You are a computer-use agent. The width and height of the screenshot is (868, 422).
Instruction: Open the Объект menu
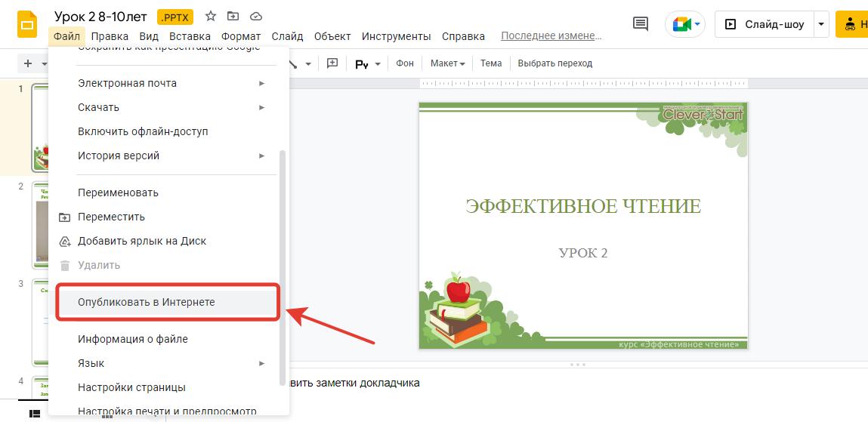(x=332, y=36)
